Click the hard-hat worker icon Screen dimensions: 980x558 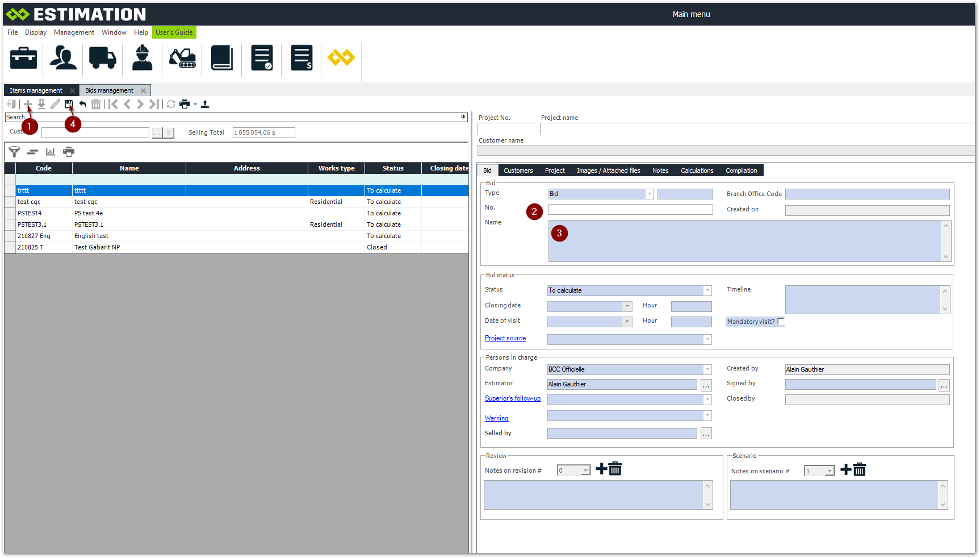coord(142,58)
